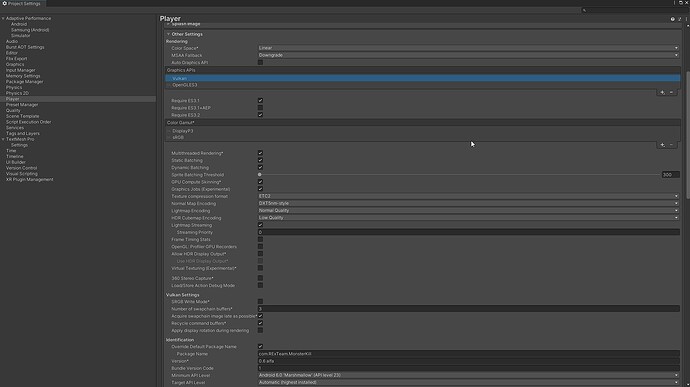This screenshot has width=690, height=387.
Task: Open the Lightmap Encoding dropdown
Action: coord(468,210)
